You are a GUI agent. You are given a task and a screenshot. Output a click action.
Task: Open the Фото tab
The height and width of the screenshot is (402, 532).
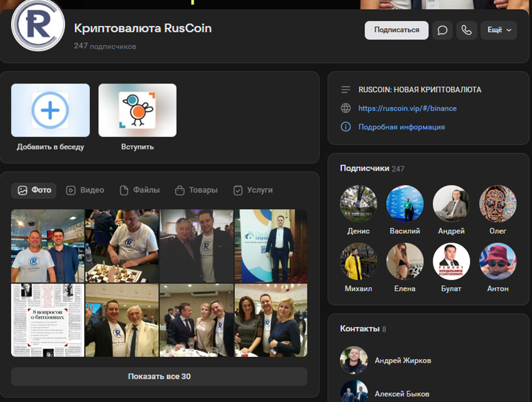(34, 190)
